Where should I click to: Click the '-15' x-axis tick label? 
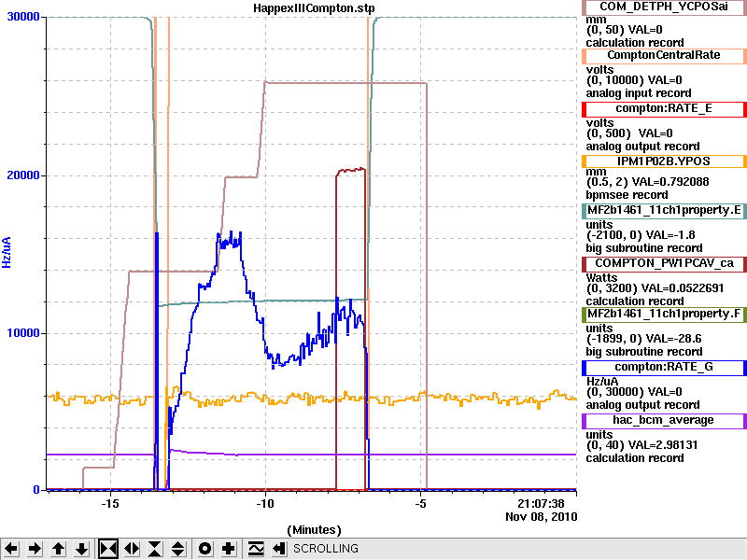(x=109, y=504)
